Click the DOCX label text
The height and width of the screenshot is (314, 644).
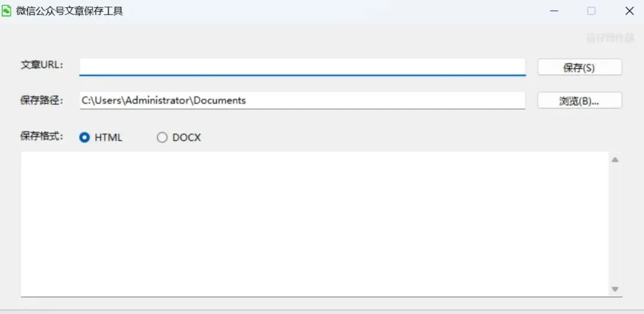tap(187, 138)
